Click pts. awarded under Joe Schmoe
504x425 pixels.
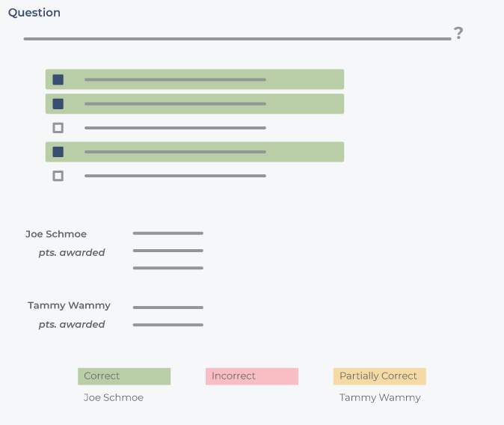point(72,253)
